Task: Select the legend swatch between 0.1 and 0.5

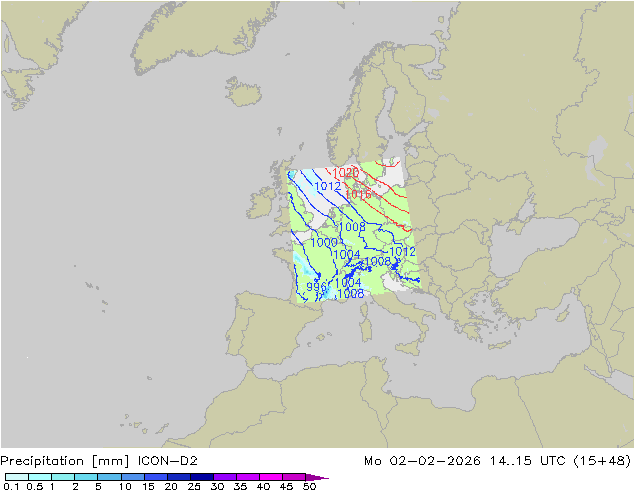Action: (17, 477)
